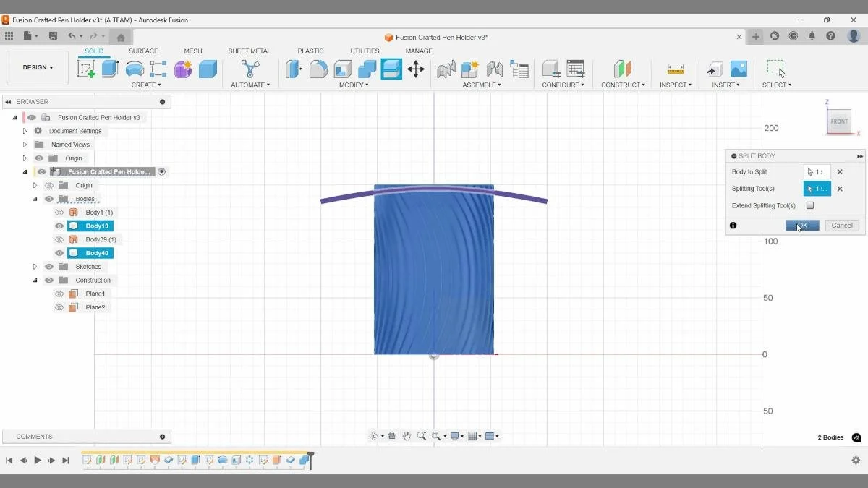Toggle visibility of Body19

tap(59, 226)
